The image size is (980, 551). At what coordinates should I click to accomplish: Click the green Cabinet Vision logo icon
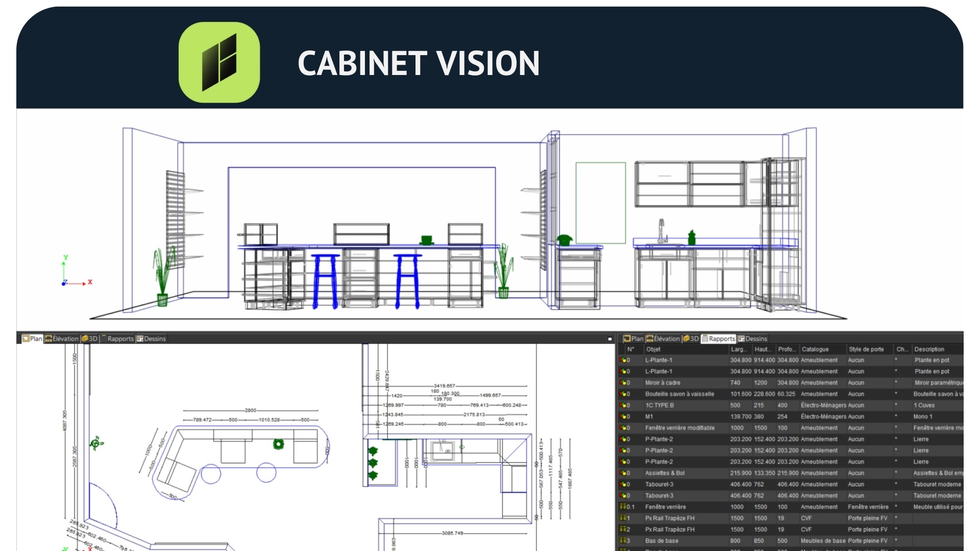[x=219, y=62]
